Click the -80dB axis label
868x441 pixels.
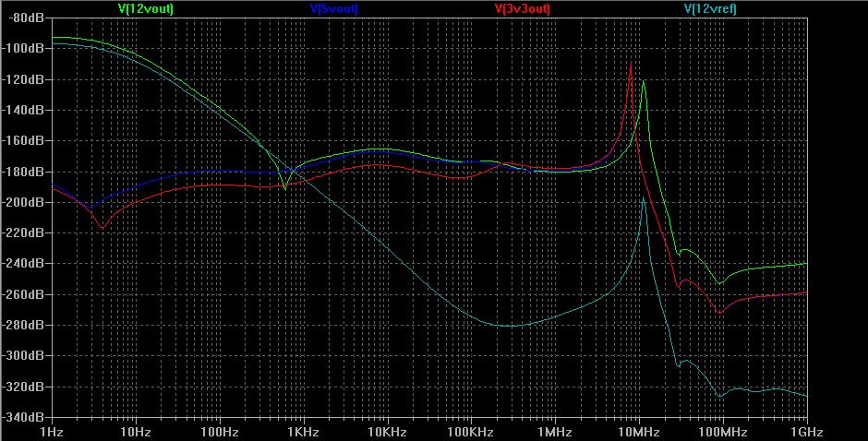pyautogui.click(x=26, y=18)
